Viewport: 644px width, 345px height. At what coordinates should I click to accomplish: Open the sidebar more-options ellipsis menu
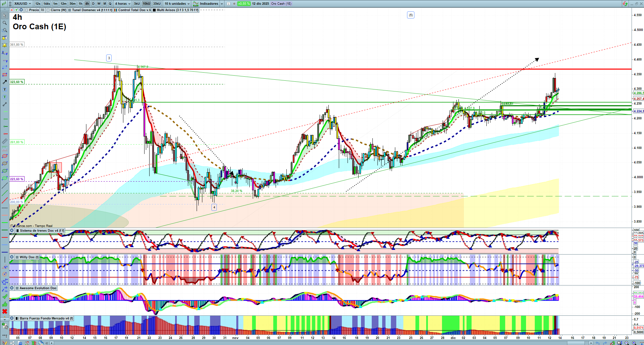(5, 336)
